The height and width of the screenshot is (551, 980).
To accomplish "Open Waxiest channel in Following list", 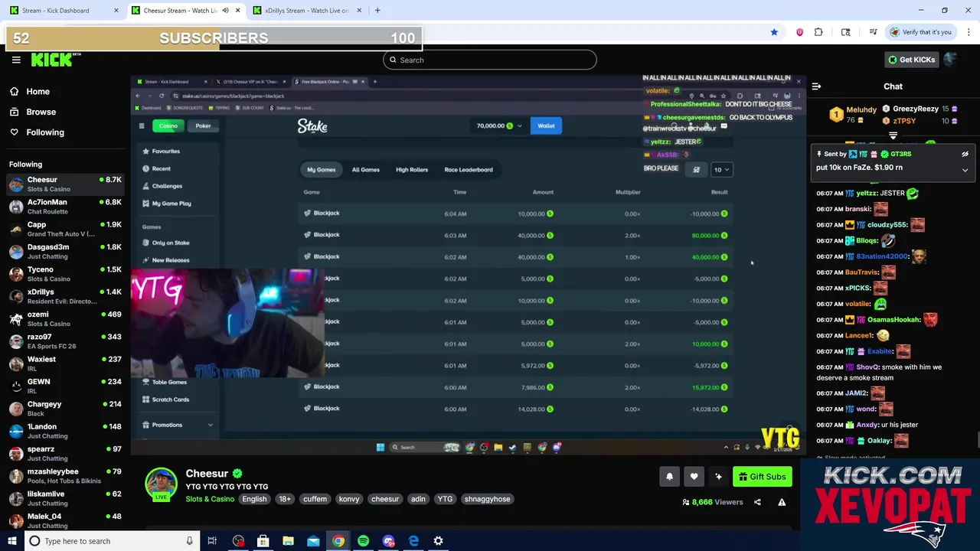I will pyautogui.click(x=65, y=364).
